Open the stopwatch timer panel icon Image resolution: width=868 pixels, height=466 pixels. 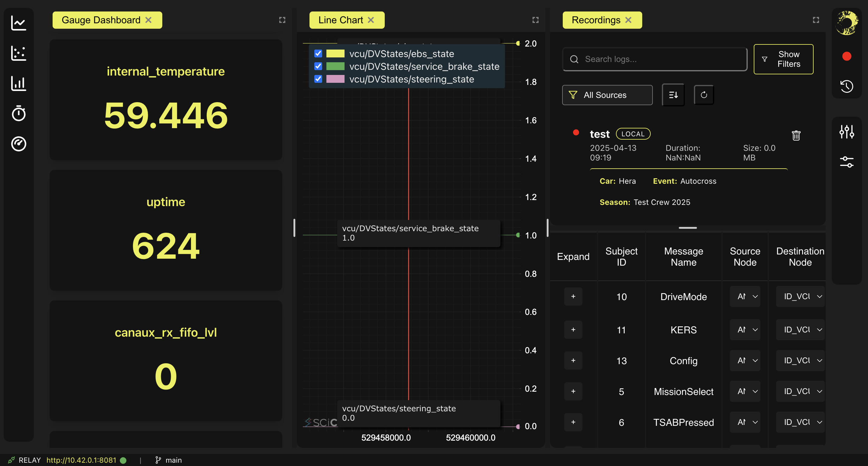(x=18, y=114)
